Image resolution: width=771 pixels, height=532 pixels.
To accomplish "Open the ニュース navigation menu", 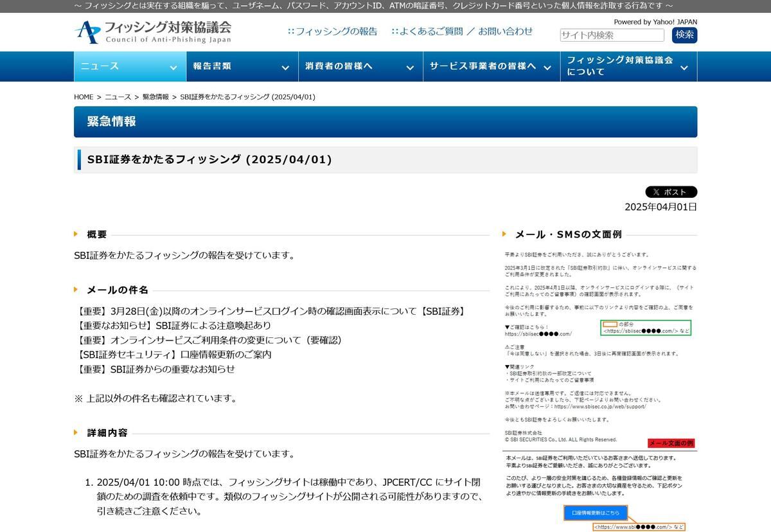I will click(130, 66).
